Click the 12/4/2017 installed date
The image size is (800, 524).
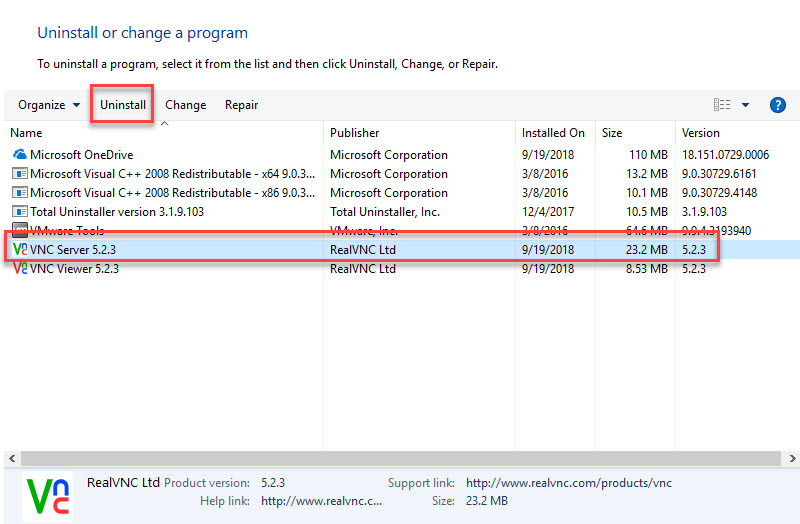(x=547, y=211)
